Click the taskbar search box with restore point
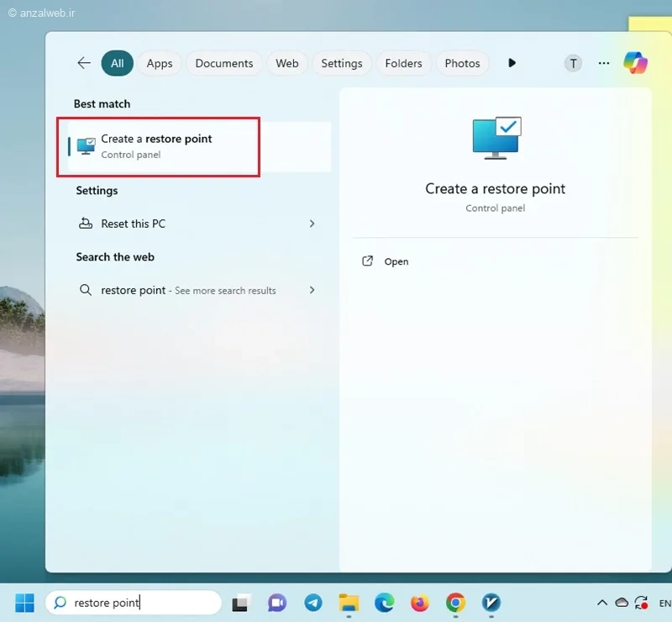This screenshot has width=672, height=622. click(134, 603)
